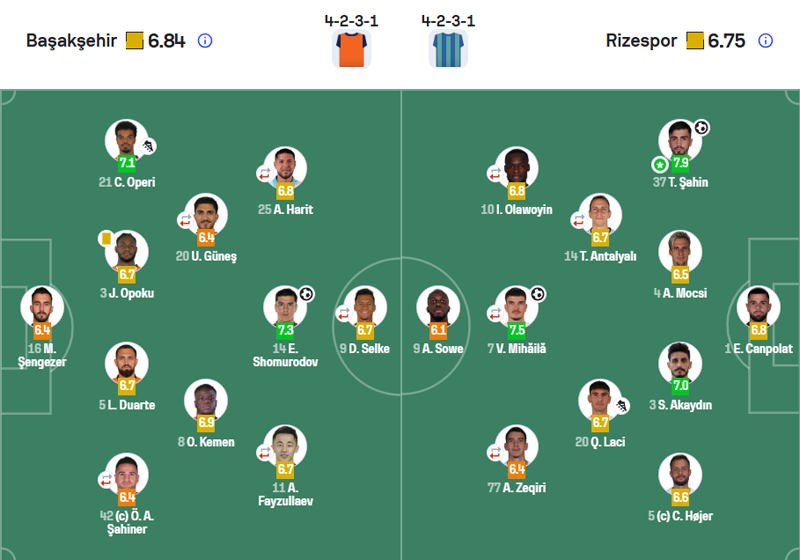Click the yellow card on J. Opoku

(x=104, y=238)
